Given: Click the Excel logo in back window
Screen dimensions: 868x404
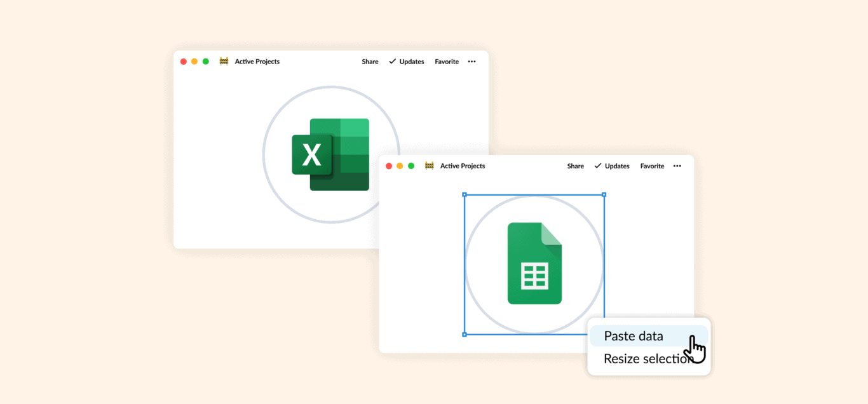Looking at the screenshot, I should click(330, 154).
